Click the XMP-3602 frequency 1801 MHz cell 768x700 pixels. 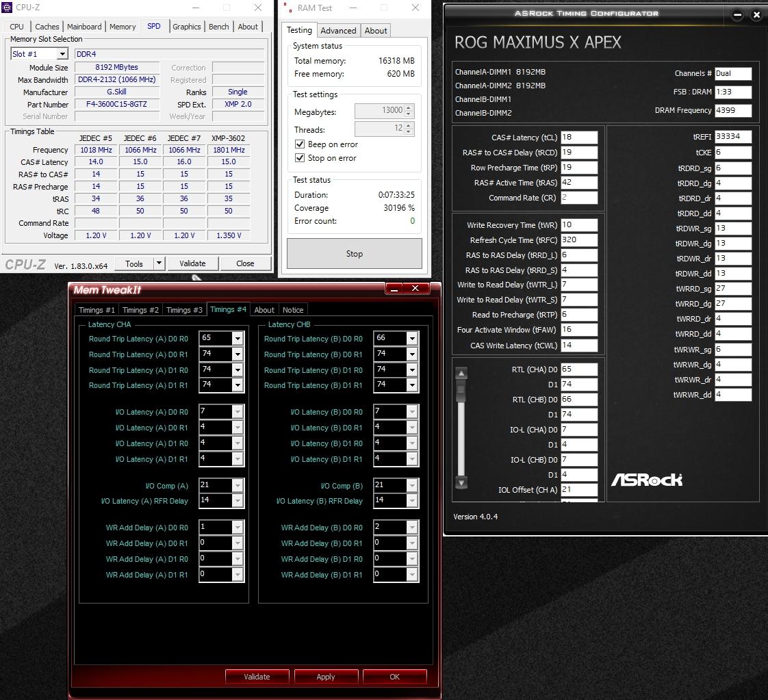(229, 150)
